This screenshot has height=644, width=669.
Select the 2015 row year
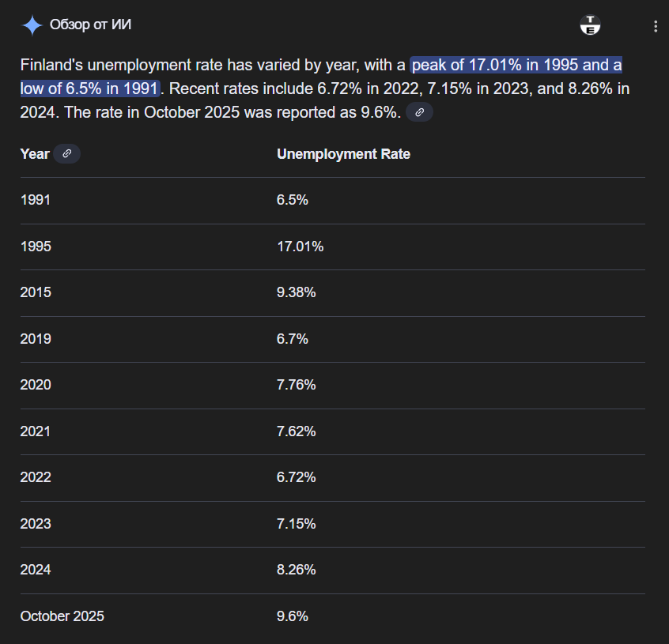click(x=36, y=292)
